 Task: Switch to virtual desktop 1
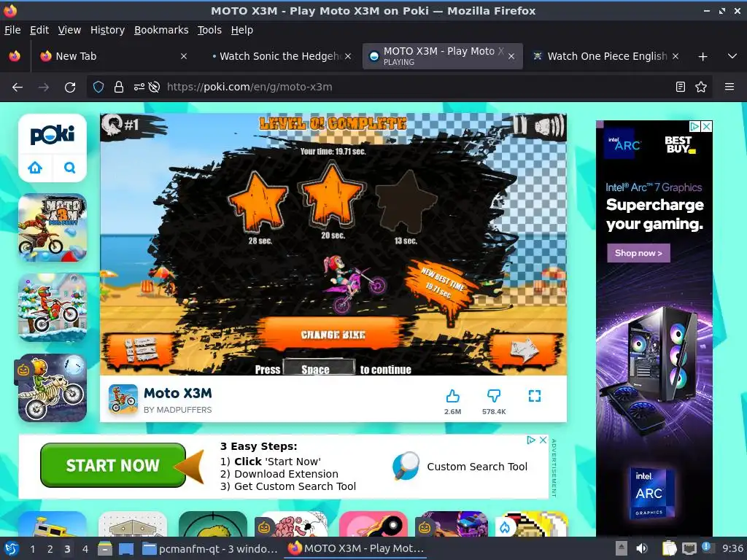(32, 549)
